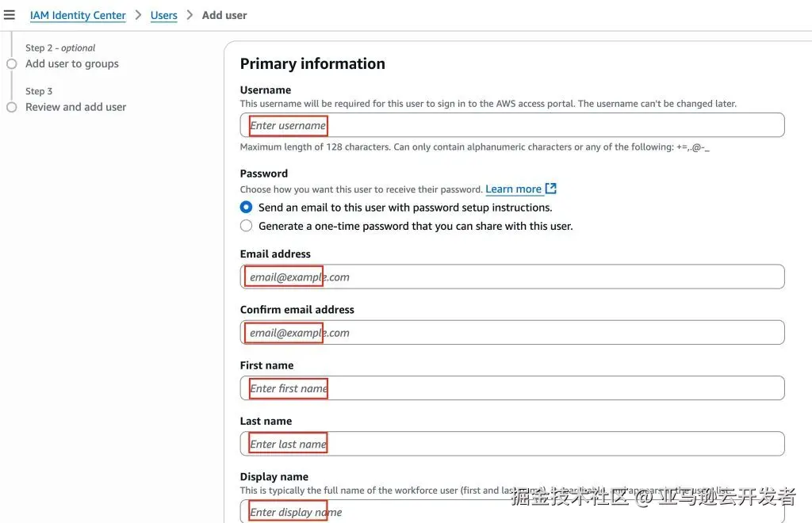Open the Learn more password link
812x523 pixels.
513,189
